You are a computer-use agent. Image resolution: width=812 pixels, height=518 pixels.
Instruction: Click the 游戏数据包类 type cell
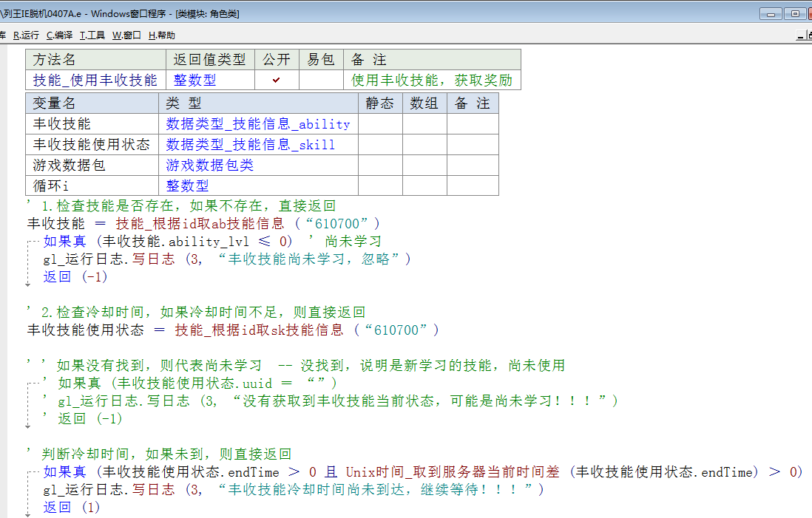(x=209, y=165)
